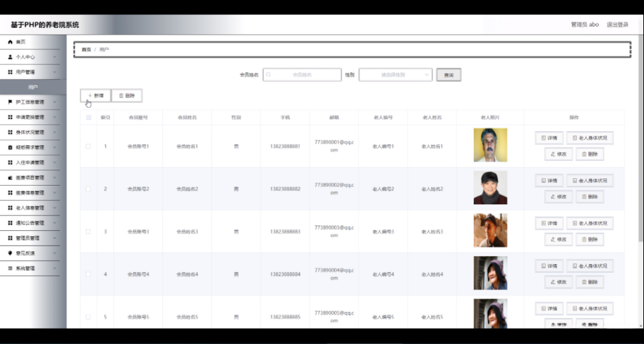Screen dimensions: 644x344
Task: Open the elderly photo in row 3
Action: 490,230
